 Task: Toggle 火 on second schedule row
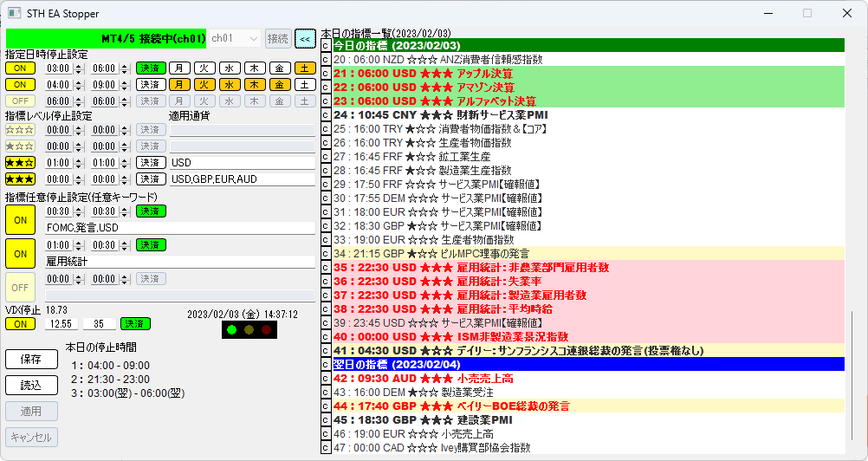tap(204, 85)
